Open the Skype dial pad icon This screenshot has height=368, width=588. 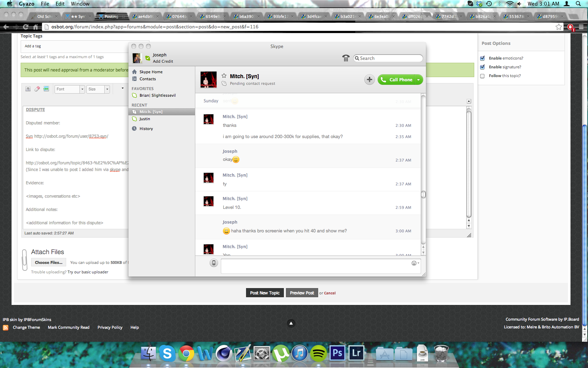[x=346, y=58]
